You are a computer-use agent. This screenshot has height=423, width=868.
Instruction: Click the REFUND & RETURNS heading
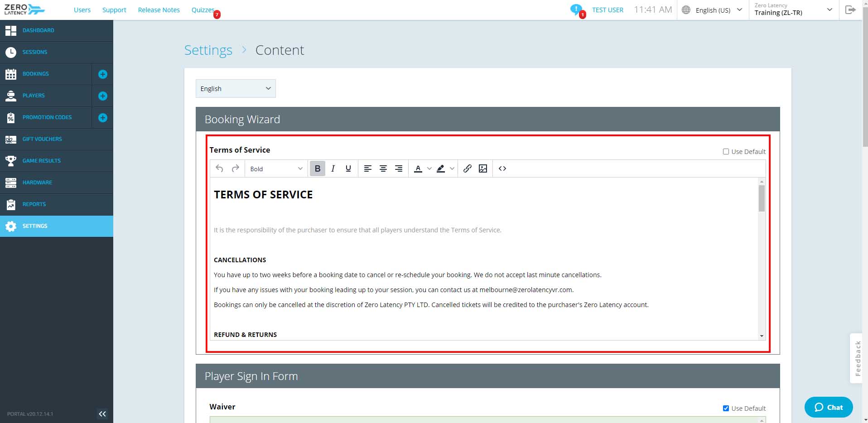245,335
